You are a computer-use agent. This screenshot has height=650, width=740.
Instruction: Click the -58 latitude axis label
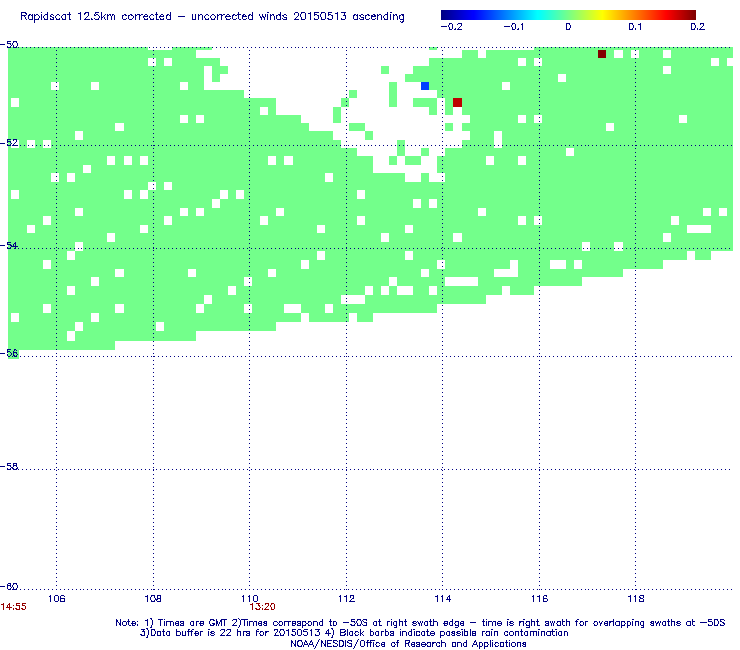click(9, 466)
